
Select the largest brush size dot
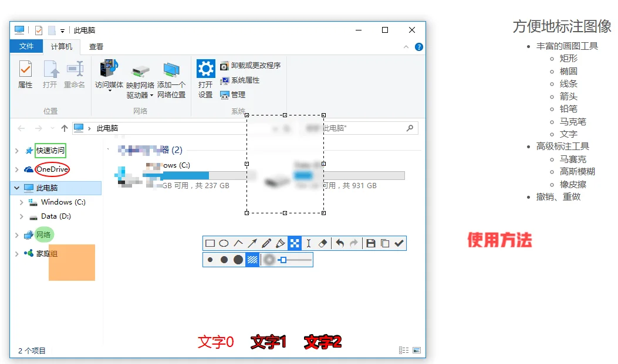pos(238,259)
